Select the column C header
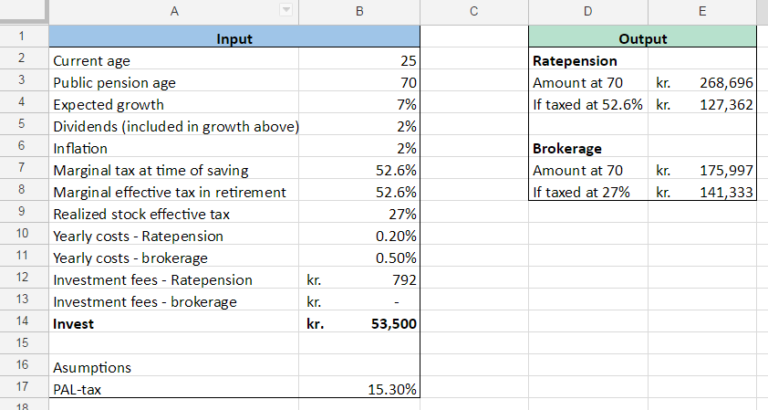The height and width of the screenshot is (410, 768). click(473, 11)
